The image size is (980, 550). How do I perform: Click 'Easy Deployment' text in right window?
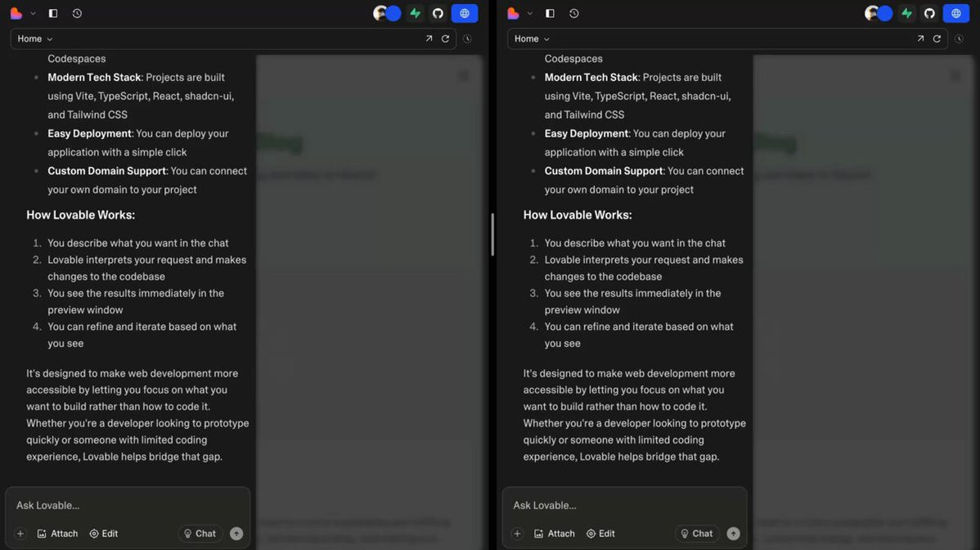click(587, 133)
